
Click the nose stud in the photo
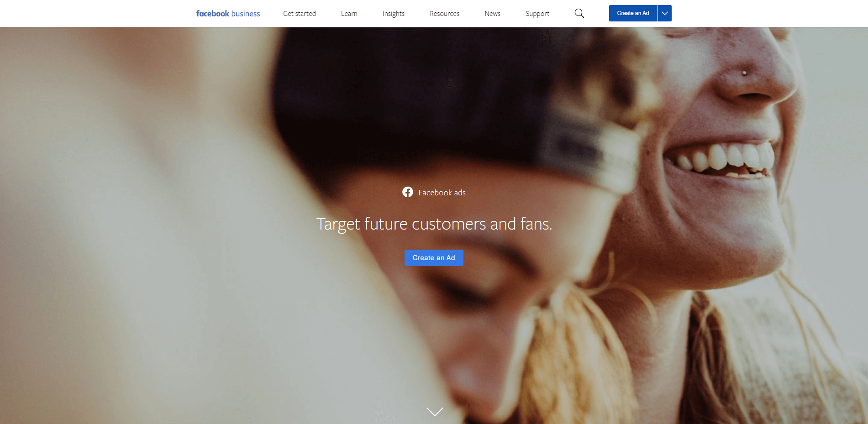tap(744, 73)
